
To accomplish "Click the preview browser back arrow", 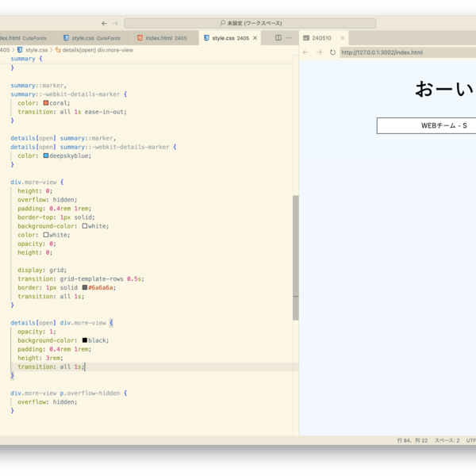I will click(305, 52).
